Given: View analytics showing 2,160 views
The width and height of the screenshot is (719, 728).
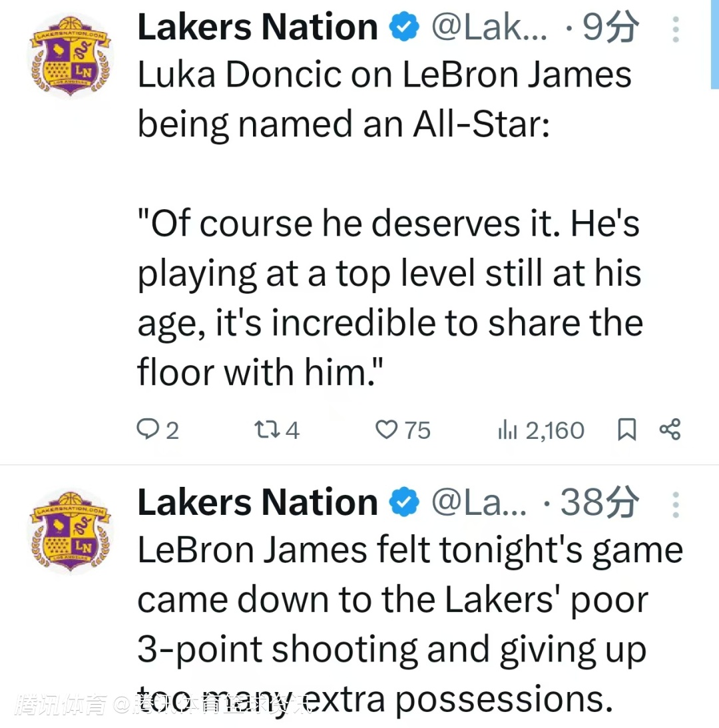Looking at the screenshot, I should (x=541, y=430).
